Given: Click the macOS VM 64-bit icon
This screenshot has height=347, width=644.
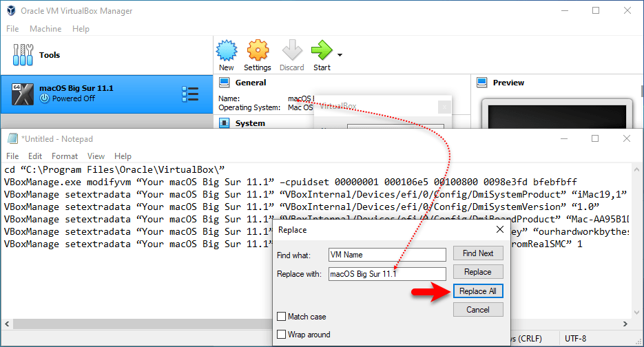Looking at the screenshot, I should pyautogui.click(x=23, y=94).
